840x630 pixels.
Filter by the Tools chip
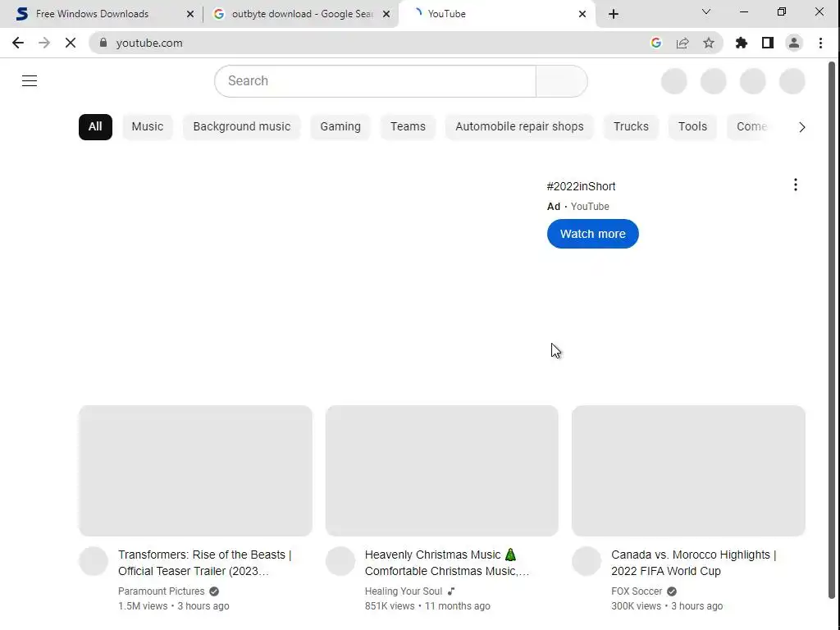pyautogui.click(x=692, y=127)
